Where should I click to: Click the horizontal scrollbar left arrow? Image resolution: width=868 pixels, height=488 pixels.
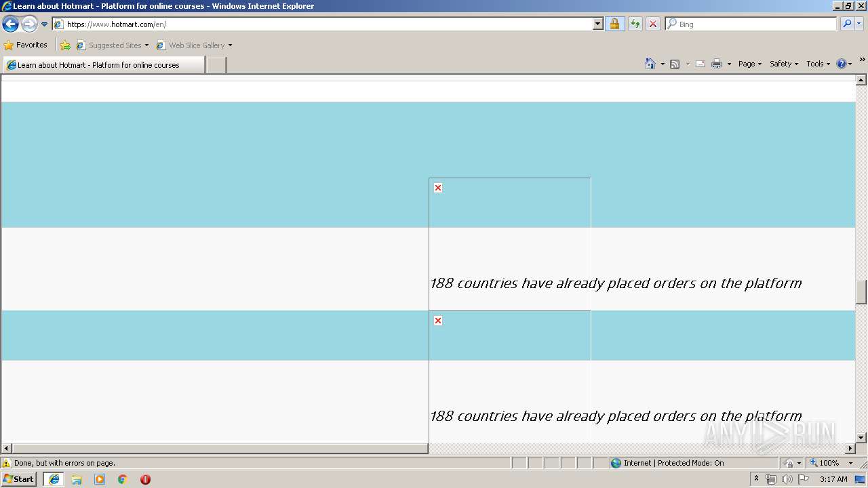tap(7, 449)
